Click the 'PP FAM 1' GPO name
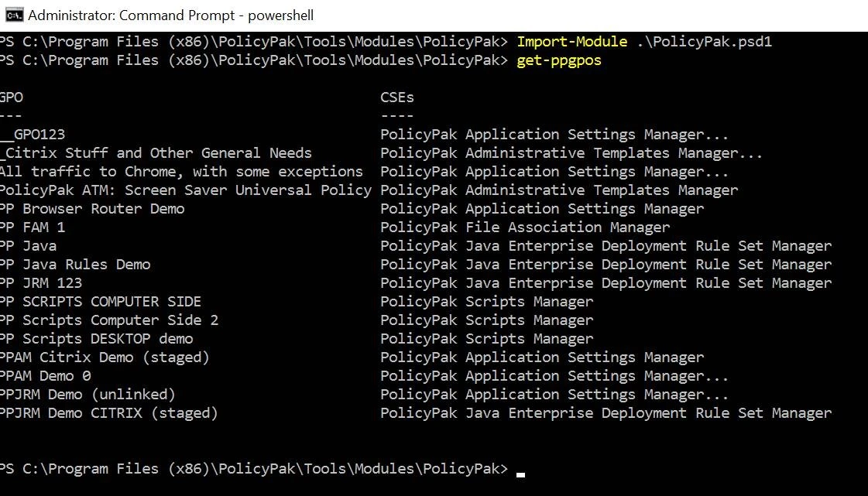The image size is (868, 496). pos(32,227)
